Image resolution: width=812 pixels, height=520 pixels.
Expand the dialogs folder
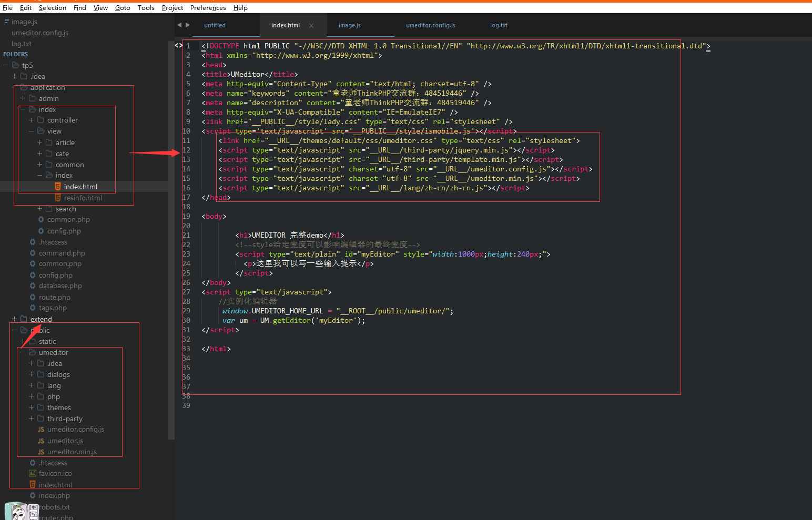pyautogui.click(x=32, y=374)
